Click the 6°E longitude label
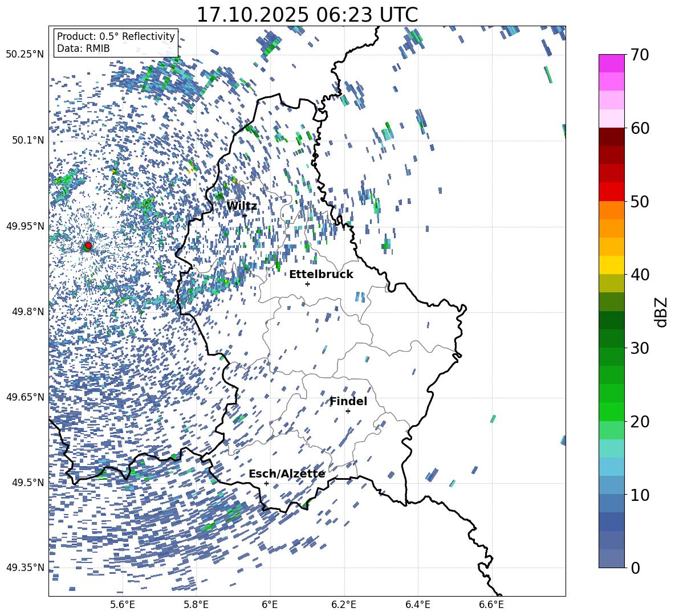 [270, 605]
